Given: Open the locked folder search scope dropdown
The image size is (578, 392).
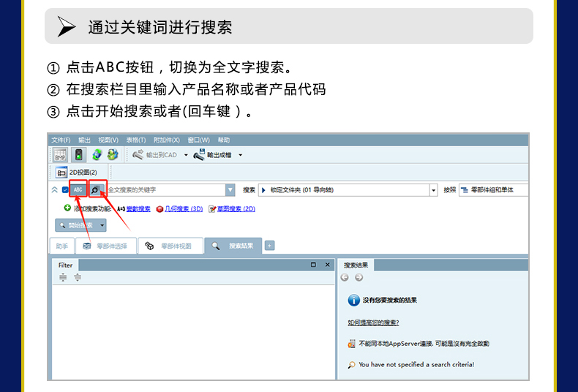Looking at the screenshot, I should click(433, 190).
